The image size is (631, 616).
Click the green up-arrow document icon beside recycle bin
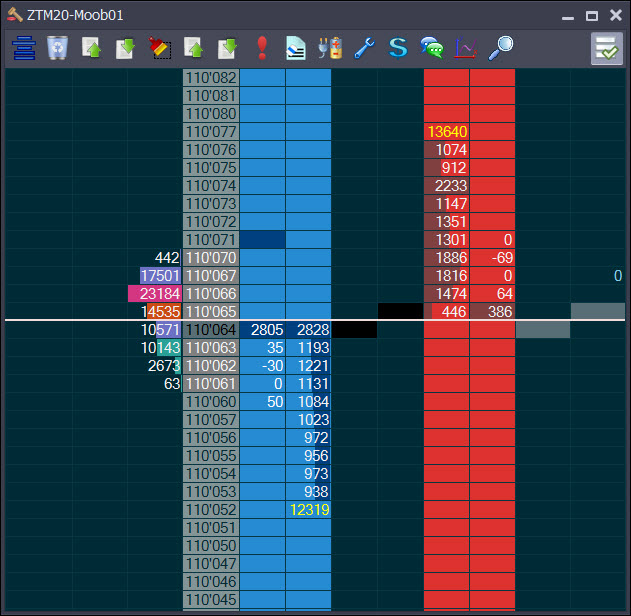point(91,47)
